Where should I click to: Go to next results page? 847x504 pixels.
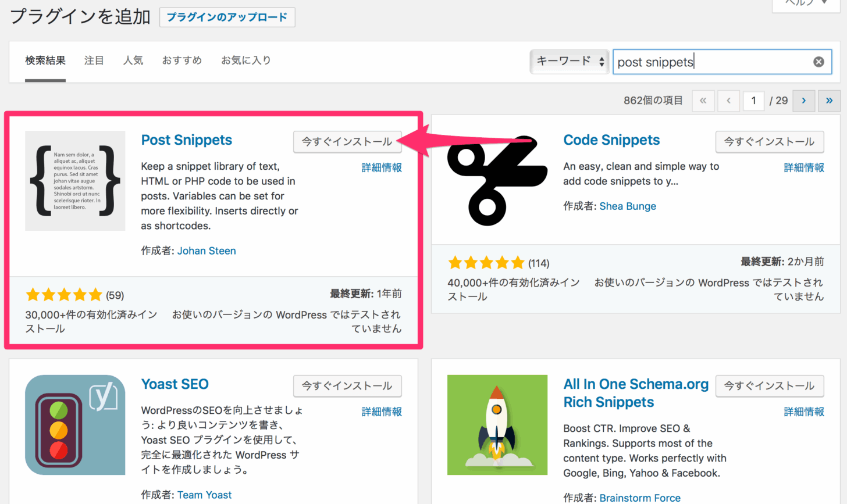click(803, 101)
